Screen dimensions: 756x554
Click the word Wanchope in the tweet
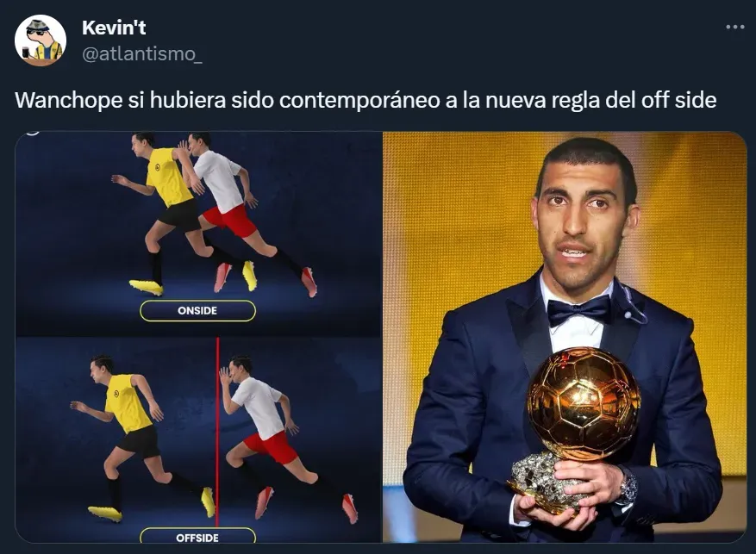point(68,100)
